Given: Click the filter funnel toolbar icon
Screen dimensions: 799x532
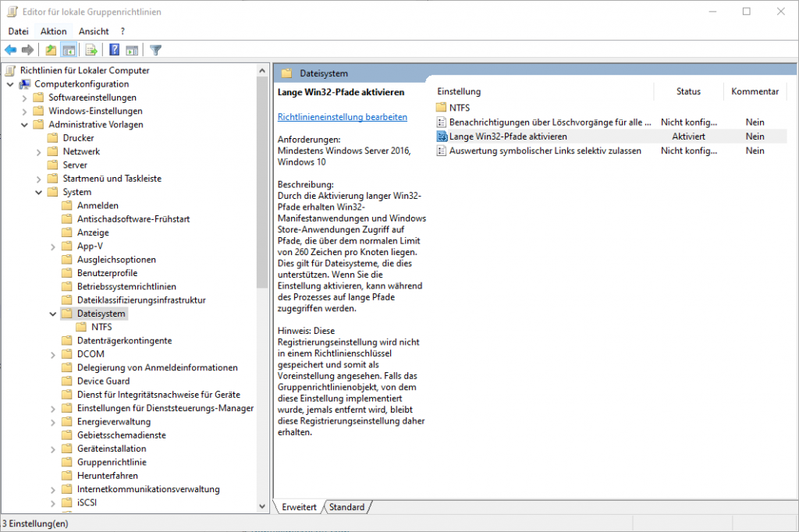Looking at the screenshot, I should [156, 50].
